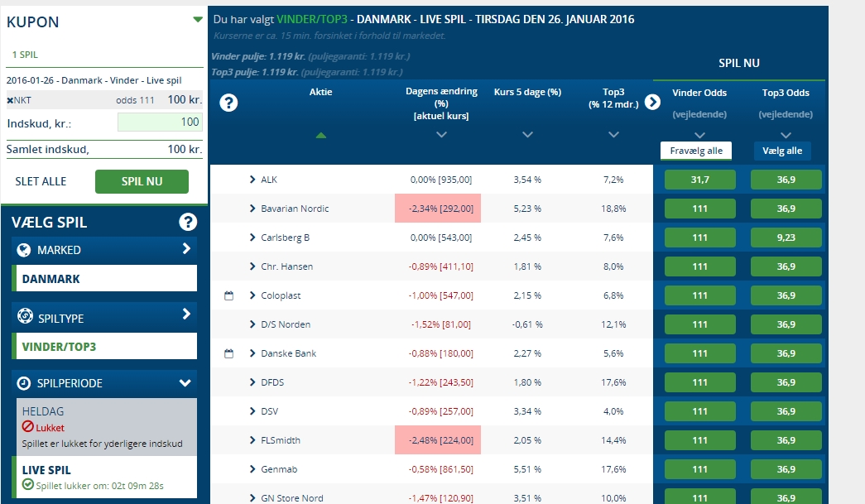Open the help question mark in table header
865x504 pixels.
[x=228, y=103]
